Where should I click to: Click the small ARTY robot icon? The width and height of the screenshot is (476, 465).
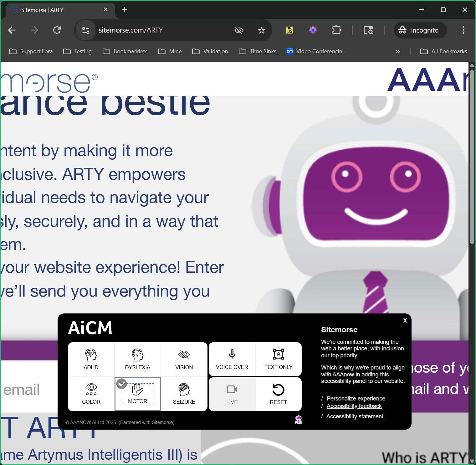click(x=299, y=419)
